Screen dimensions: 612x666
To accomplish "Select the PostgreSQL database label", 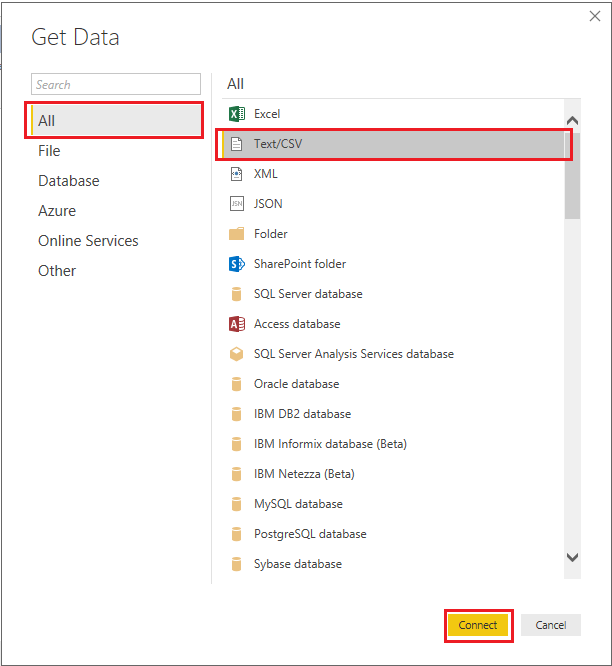I will pyautogui.click(x=310, y=534).
